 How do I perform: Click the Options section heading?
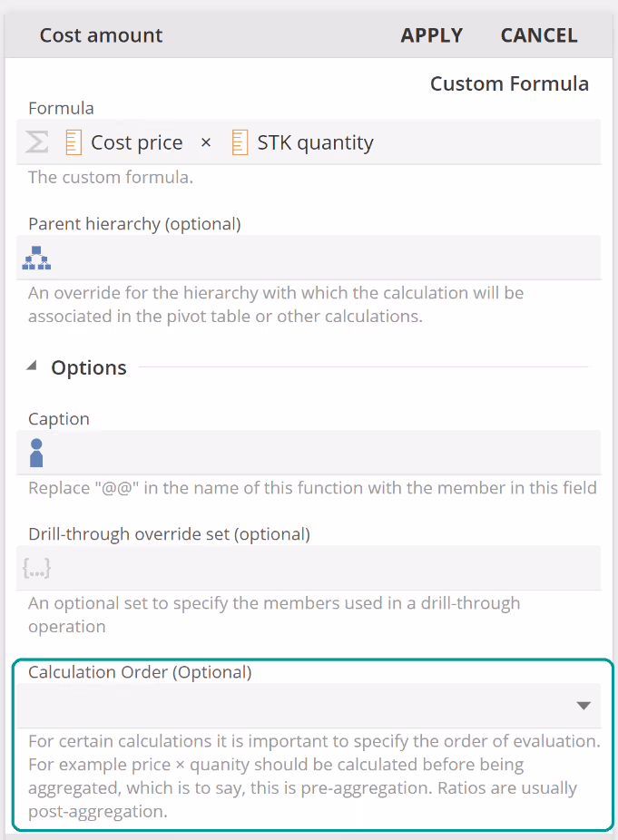pos(89,367)
